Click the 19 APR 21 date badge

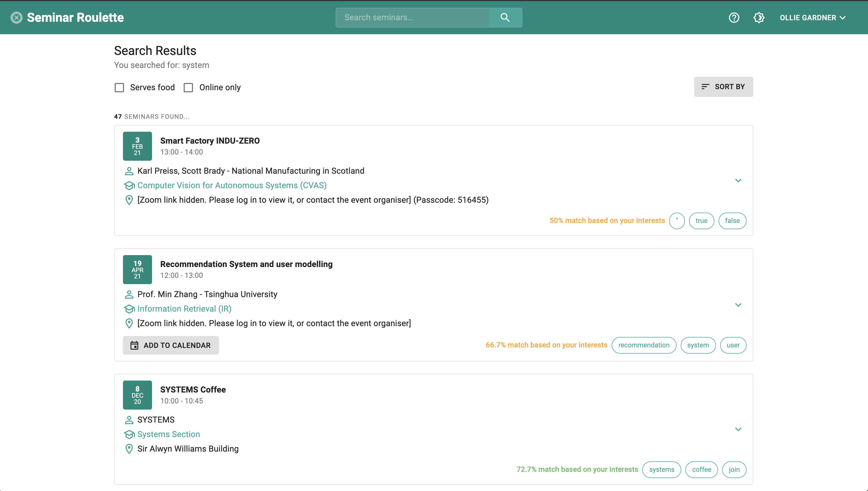[137, 269]
